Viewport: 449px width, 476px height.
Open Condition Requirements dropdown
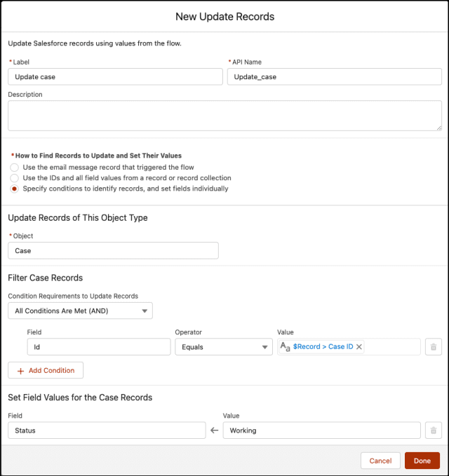[x=80, y=311]
